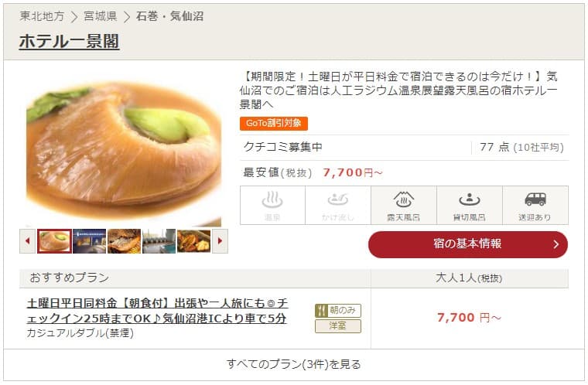This screenshot has height=385, width=588.
Task: Show previous photos with left arrow
Action: tap(27, 241)
